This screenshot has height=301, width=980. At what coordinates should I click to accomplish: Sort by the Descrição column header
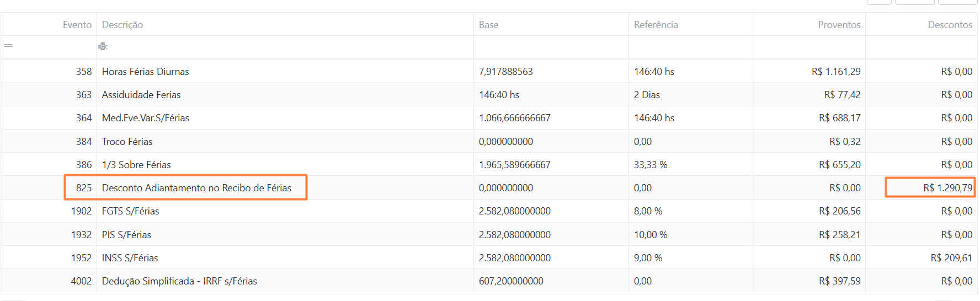pyautogui.click(x=122, y=25)
